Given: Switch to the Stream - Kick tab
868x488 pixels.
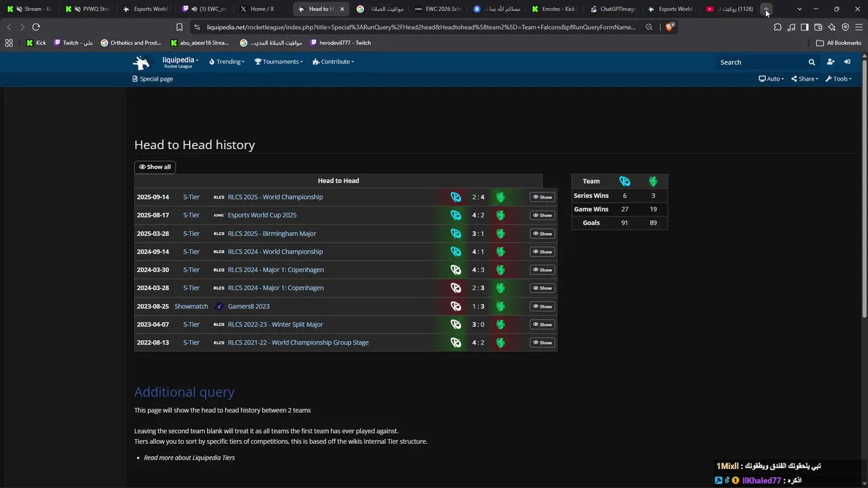Looking at the screenshot, I should pos(30,9).
